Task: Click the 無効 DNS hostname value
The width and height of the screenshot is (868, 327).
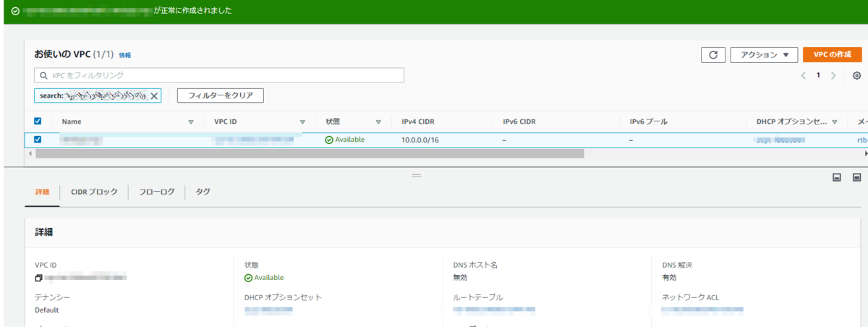Action: click(460, 277)
